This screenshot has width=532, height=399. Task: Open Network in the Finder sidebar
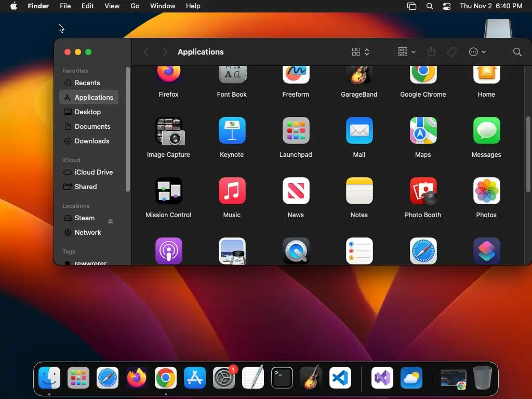pyautogui.click(x=89, y=233)
